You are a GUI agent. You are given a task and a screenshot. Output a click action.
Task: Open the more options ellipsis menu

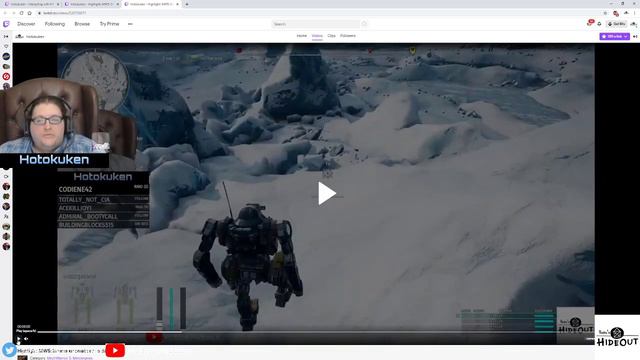tap(130, 24)
